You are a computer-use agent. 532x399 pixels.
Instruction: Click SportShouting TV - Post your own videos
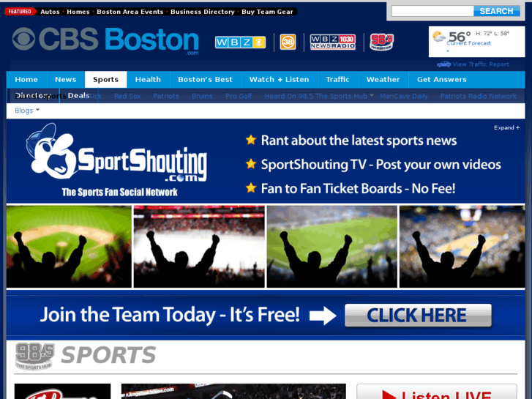point(381,165)
